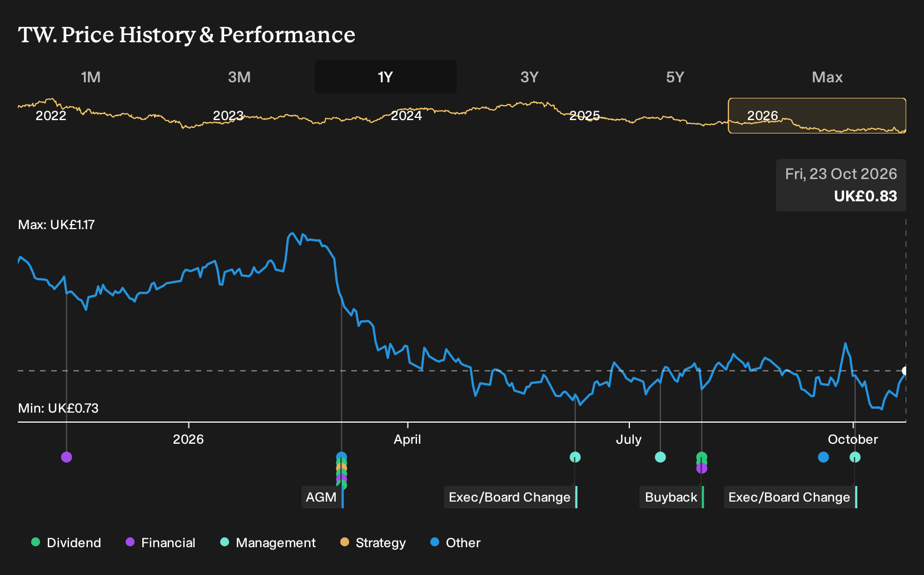Click the orange Strategy dot in the AGM stack

click(341, 468)
